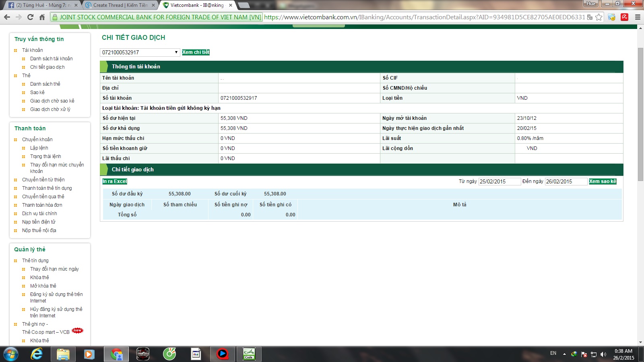Open Danh sách tài khoản link
This screenshot has height=362, width=644.
click(x=51, y=59)
